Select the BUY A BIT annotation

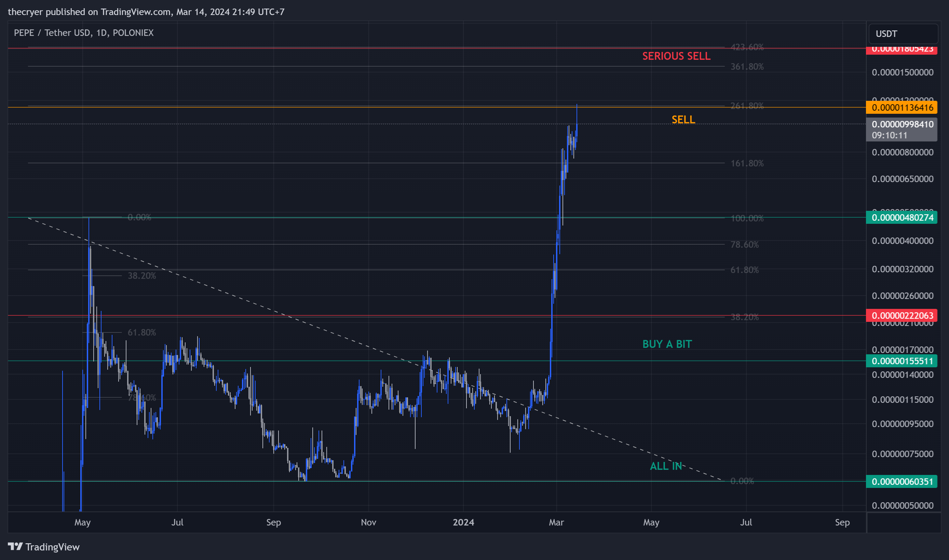click(667, 344)
